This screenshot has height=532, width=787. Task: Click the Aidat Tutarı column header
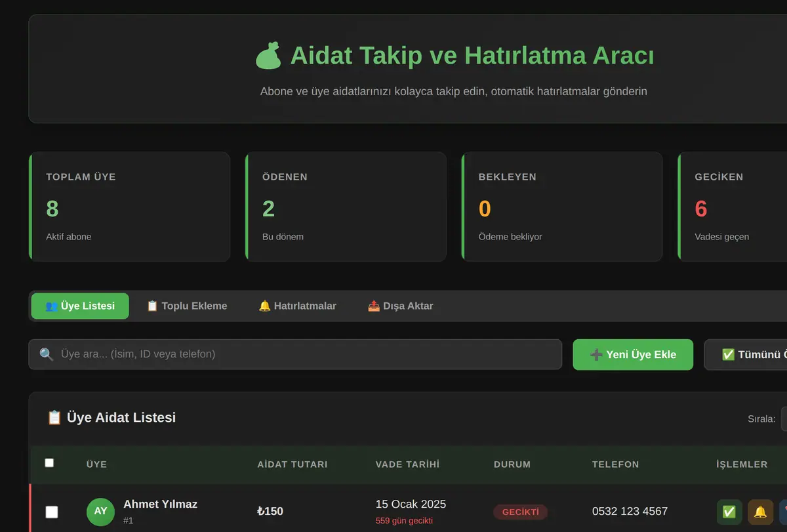(293, 464)
